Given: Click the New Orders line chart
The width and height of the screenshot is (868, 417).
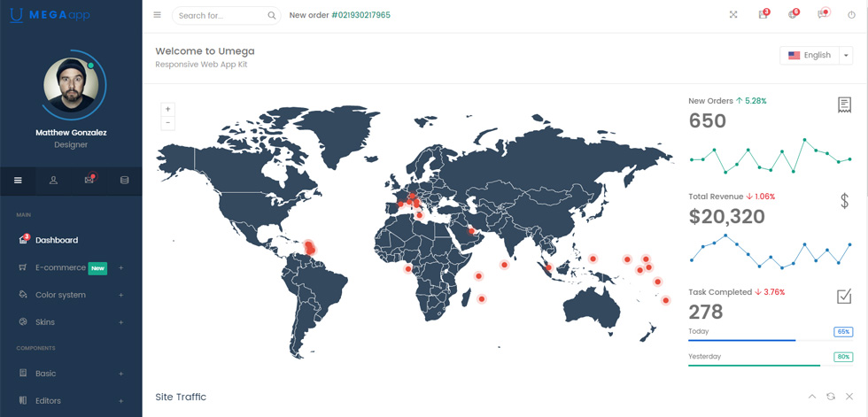Looking at the screenshot, I should point(771,157).
